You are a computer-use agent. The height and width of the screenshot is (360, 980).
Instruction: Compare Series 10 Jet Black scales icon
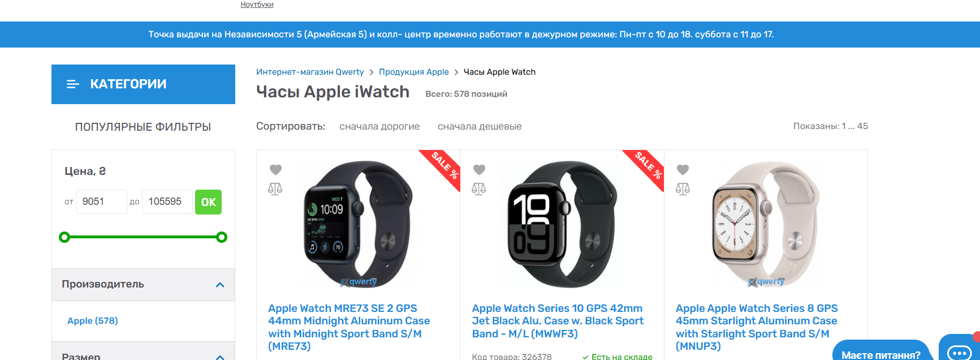click(479, 188)
